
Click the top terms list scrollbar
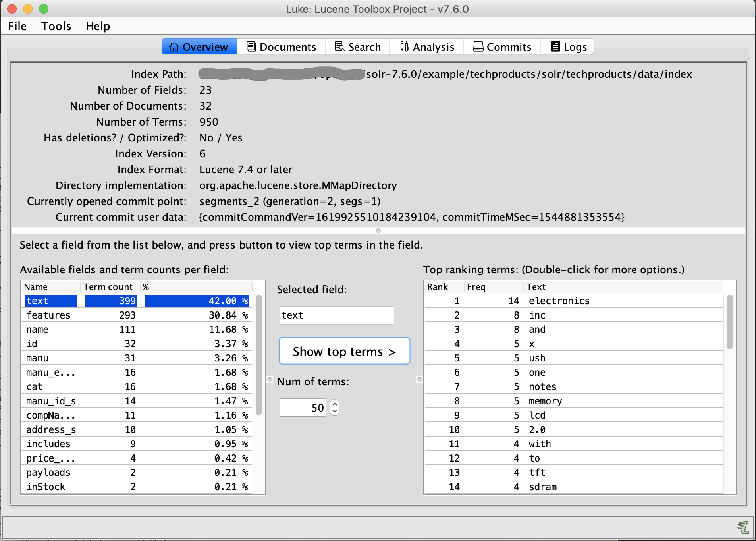pos(730,322)
